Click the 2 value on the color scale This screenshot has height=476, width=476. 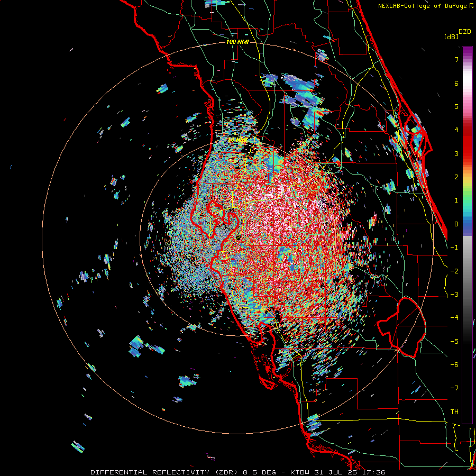click(456, 177)
